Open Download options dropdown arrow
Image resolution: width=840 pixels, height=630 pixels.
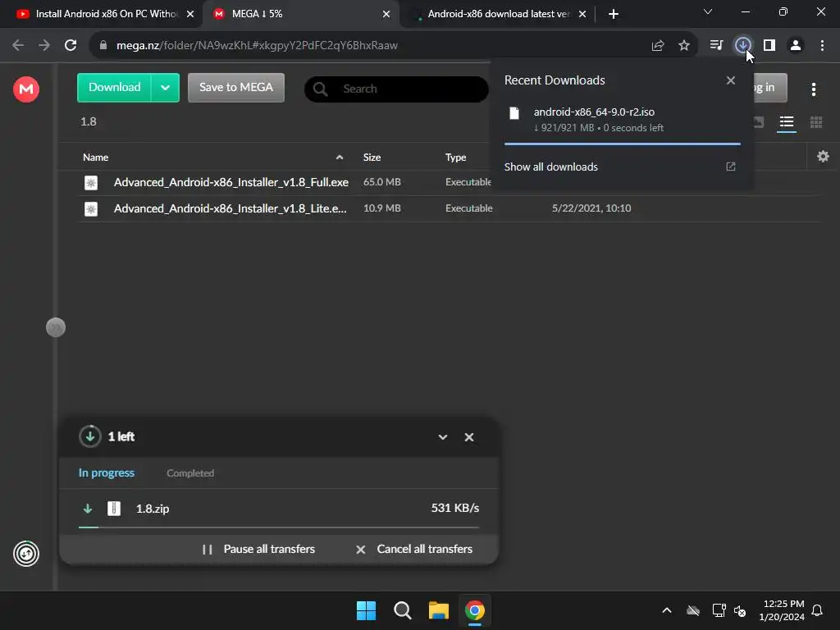coord(165,88)
